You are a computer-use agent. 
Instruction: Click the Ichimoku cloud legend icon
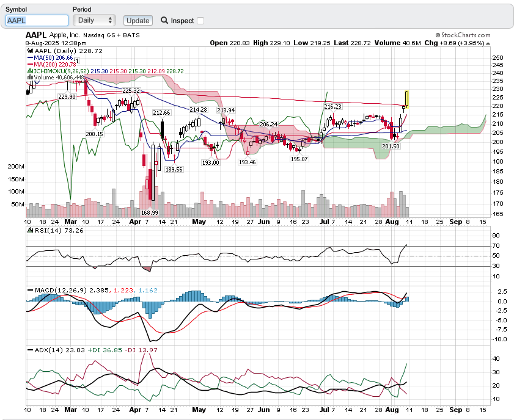(30, 71)
